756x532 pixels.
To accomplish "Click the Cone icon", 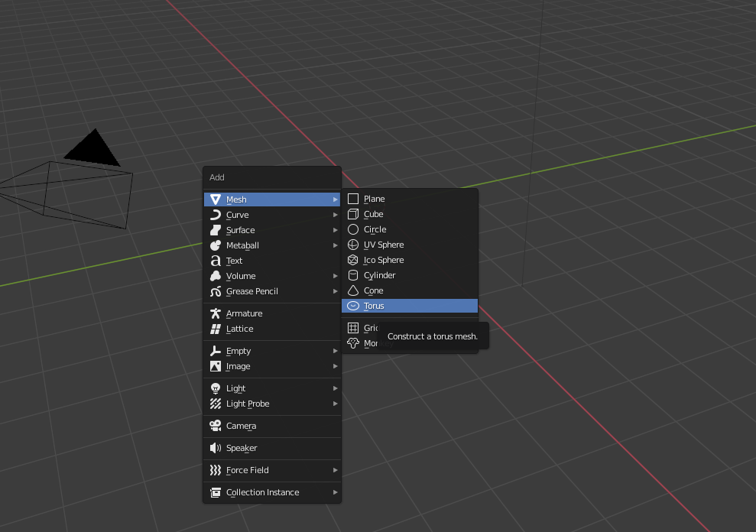I will click(x=353, y=290).
